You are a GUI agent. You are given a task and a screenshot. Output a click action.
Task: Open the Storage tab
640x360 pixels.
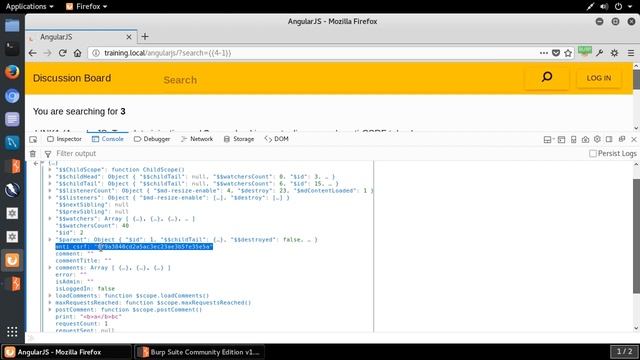pyautogui.click(x=239, y=139)
